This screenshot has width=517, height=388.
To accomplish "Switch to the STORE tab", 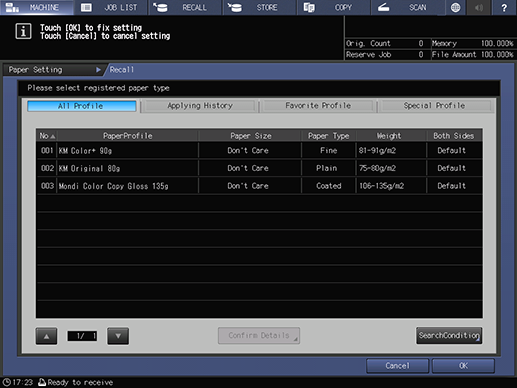I will click(x=260, y=7).
